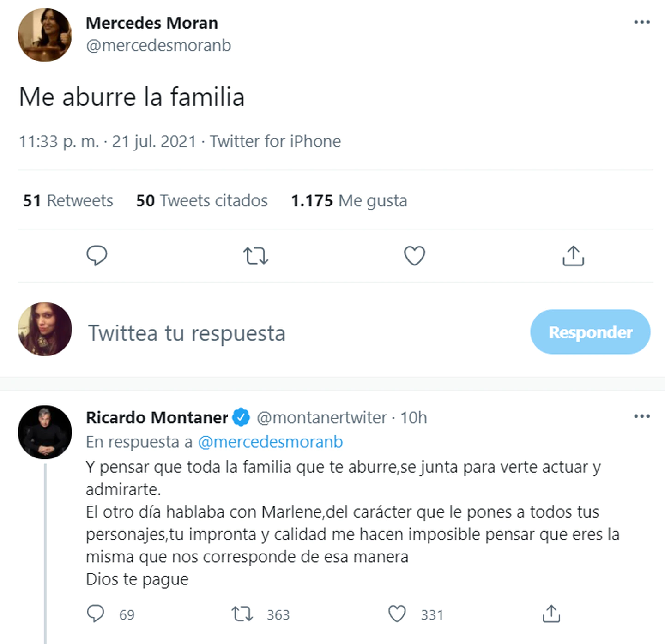Open @mercedesmoranb mention link in reply

[270, 442]
